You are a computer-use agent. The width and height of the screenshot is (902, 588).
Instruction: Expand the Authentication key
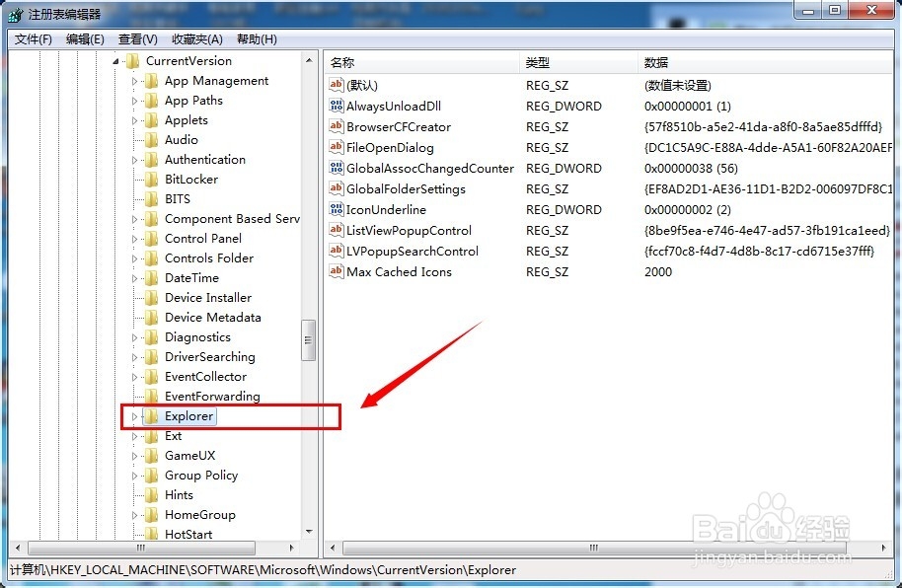click(134, 160)
